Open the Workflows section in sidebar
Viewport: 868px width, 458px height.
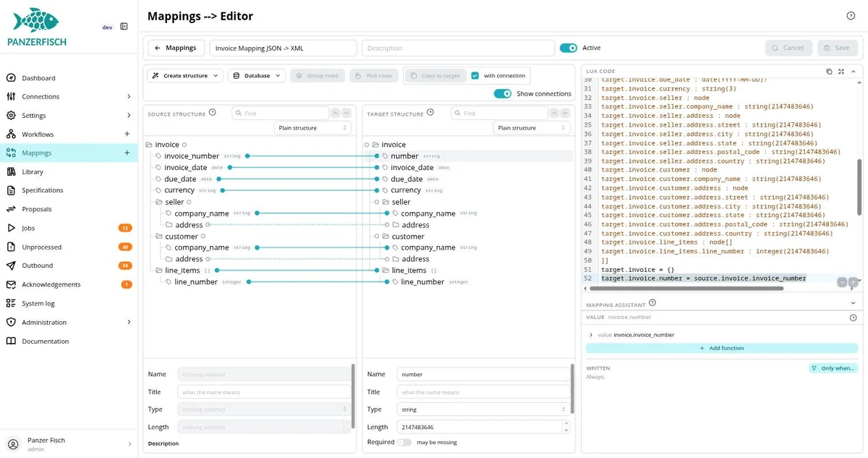38,135
